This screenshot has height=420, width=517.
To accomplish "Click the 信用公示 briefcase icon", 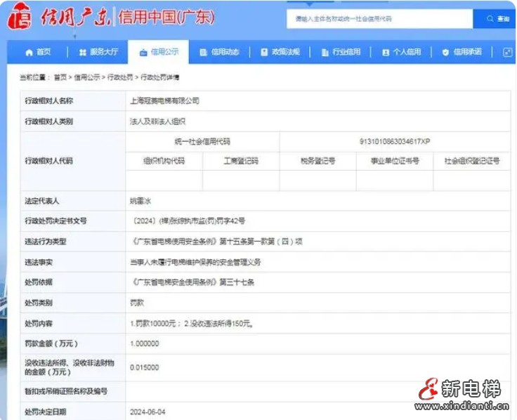I will click(143, 53).
